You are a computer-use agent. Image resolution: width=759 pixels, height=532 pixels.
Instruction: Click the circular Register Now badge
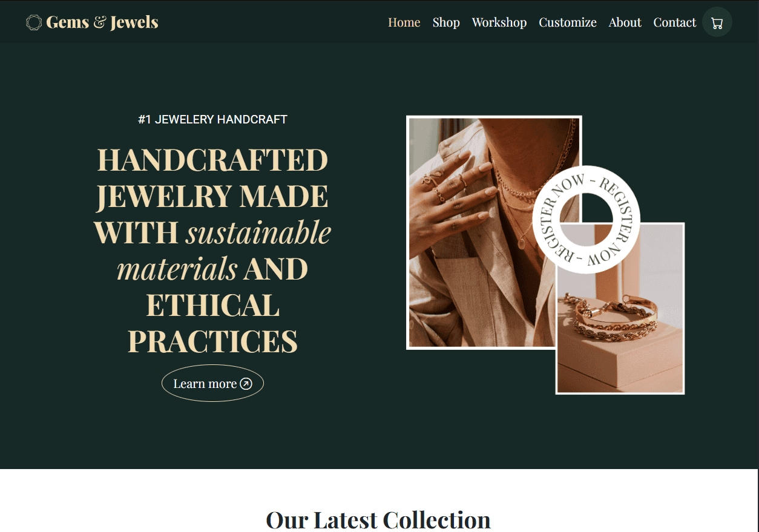click(586, 220)
